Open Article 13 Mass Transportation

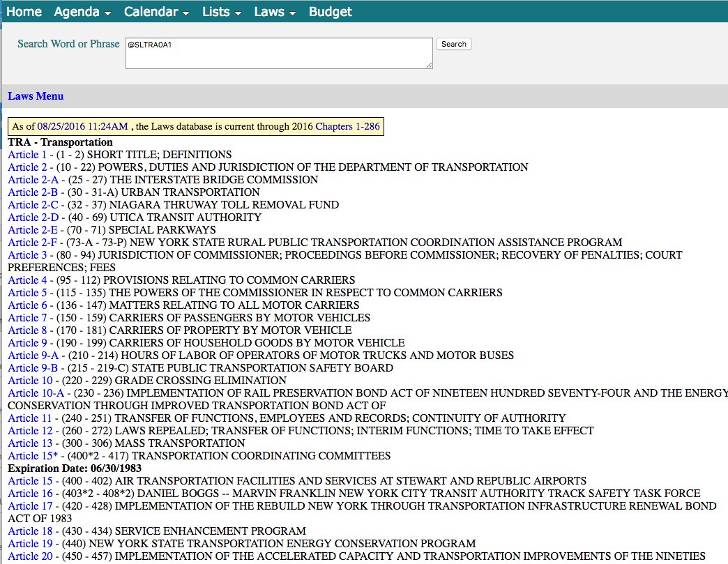point(30,443)
